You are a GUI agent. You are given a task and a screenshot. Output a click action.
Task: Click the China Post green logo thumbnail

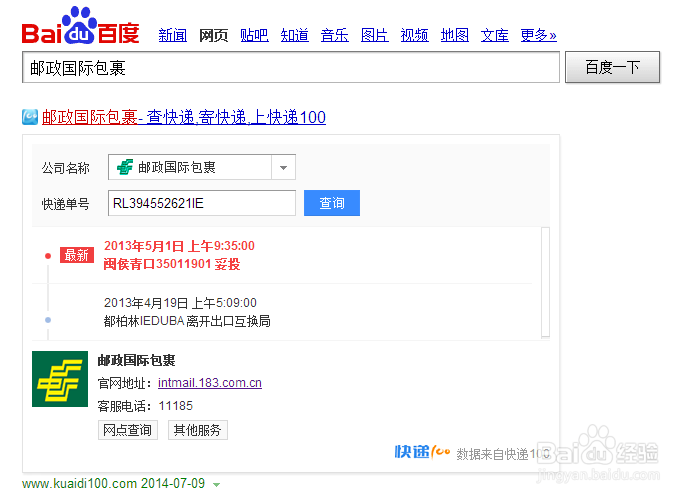pos(60,379)
